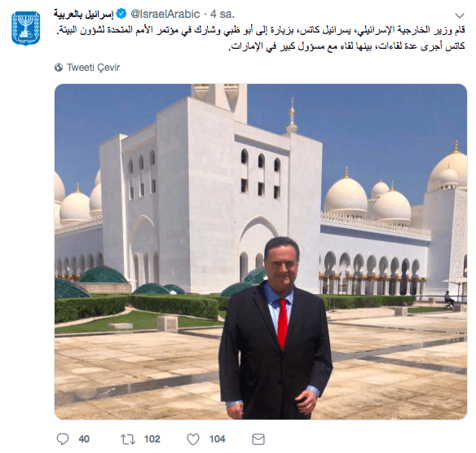Open the reply speech bubble icon
The image size is (476, 453).
pyautogui.click(x=63, y=439)
